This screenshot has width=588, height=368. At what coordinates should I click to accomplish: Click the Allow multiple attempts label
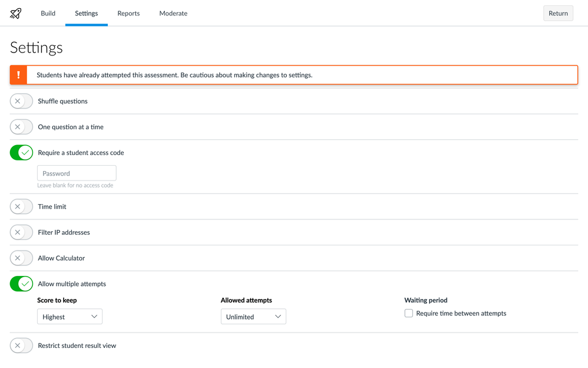coord(72,284)
